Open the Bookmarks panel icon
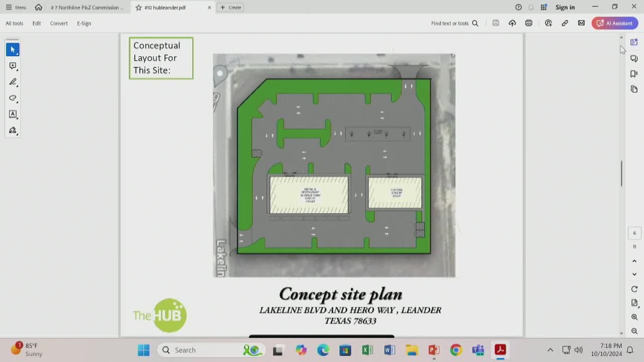The width and height of the screenshot is (644, 362). (634, 74)
